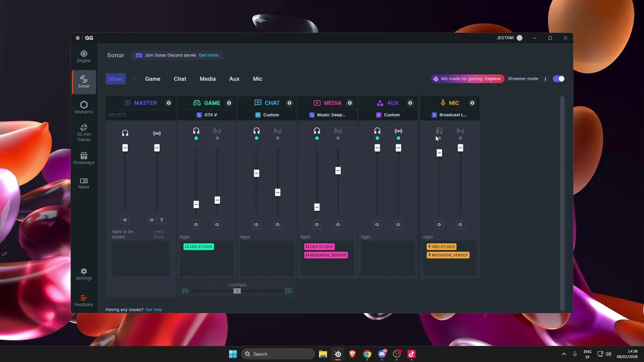The height and width of the screenshot is (362, 644).
Task: Open the Broadcast L... mic preset dropdown
Action: pyautogui.click(x=449, y=115)
